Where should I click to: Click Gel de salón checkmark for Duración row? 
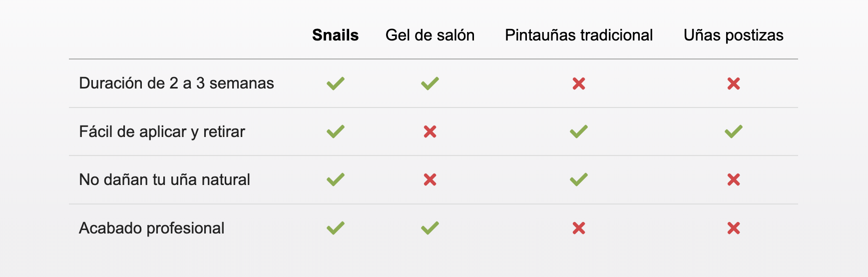pos(430,83)
